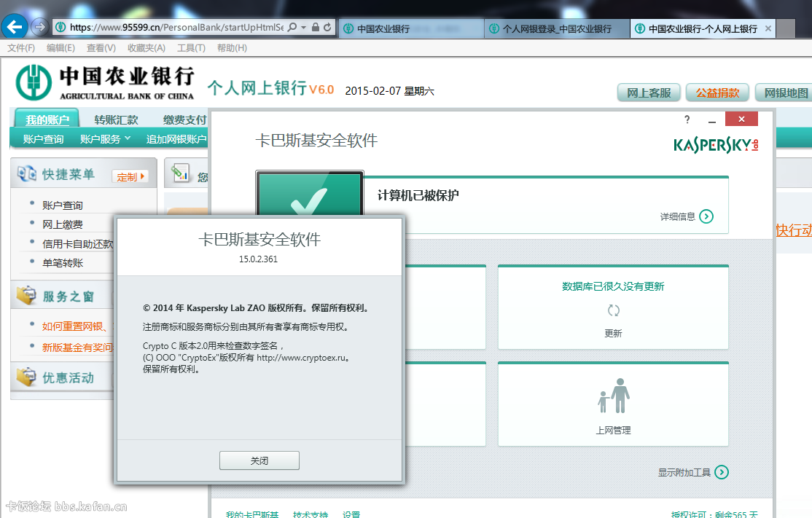The width and height of the screenshot is (812, 518).
Task: Click 网上缴费 in quick menu list
Action: pyautogui.click(x=63, y=224)
